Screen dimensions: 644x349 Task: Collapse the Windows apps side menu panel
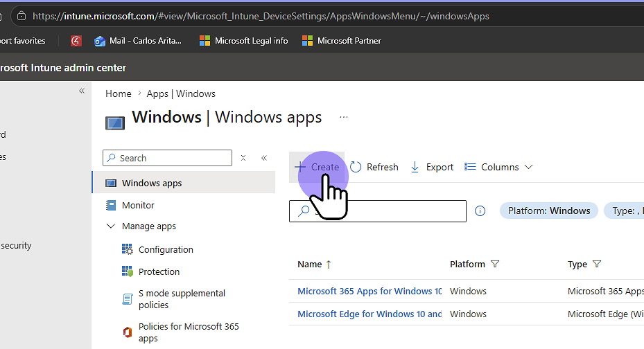264,158
